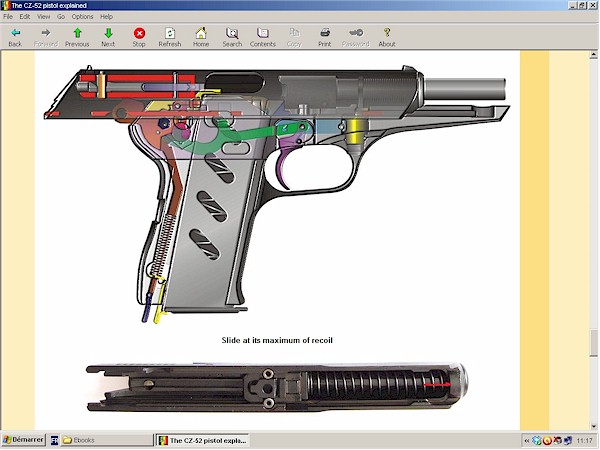
Task: Click the Démarrer start button
Action: (x=23, y=440)
